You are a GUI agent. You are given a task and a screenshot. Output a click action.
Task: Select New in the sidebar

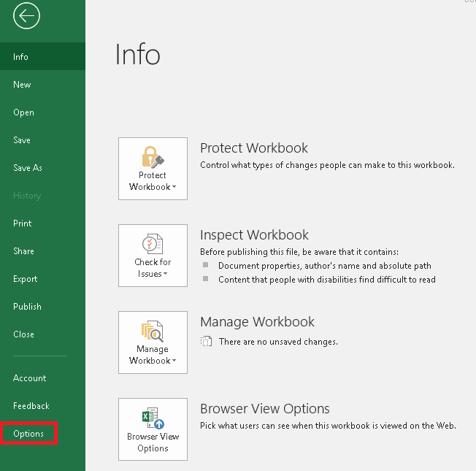[22, 85]
